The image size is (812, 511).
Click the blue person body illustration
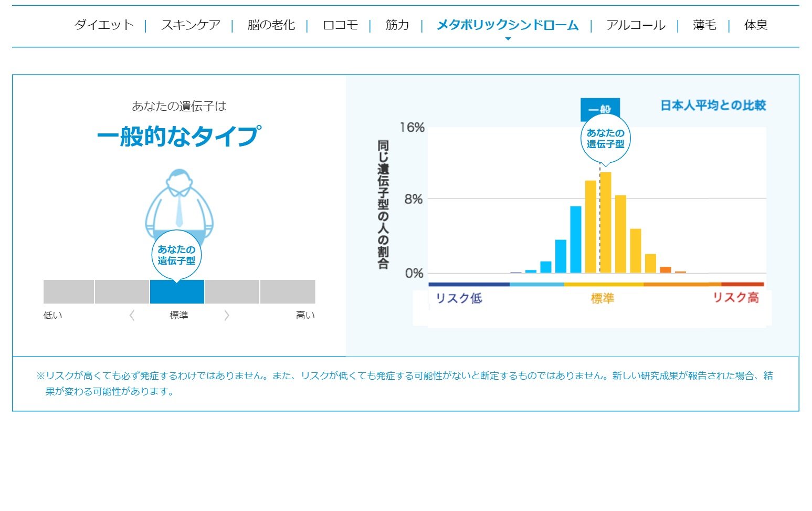180,205
